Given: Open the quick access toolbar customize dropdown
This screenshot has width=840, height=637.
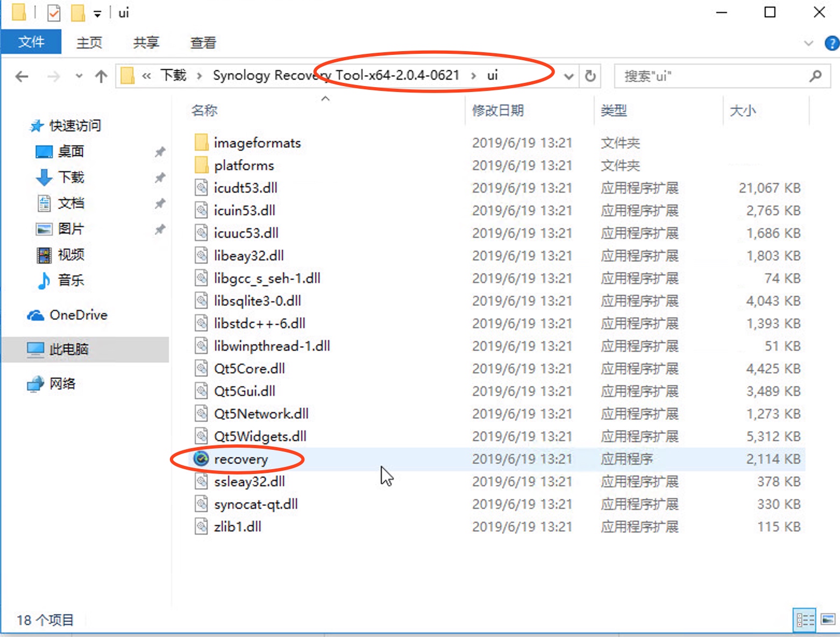Looking at the screenshot, I should [x=97, y=14].
